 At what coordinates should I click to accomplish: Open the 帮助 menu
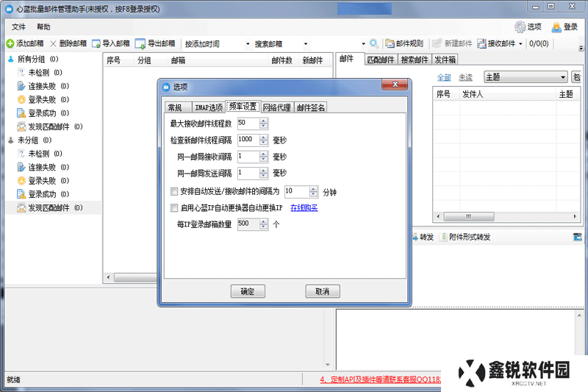tap(43, 27)
